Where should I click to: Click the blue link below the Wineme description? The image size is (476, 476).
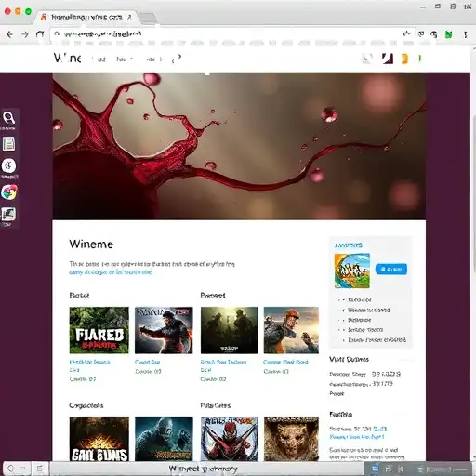click(111, 272)
